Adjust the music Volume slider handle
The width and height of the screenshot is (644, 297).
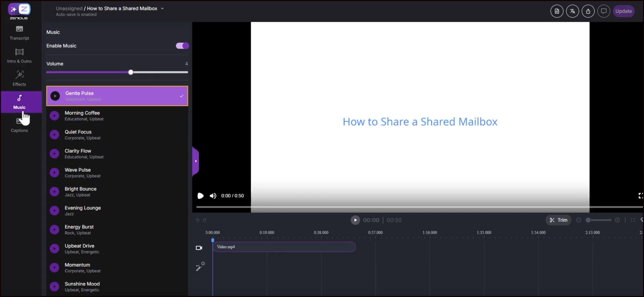click(x=131, y=72)
